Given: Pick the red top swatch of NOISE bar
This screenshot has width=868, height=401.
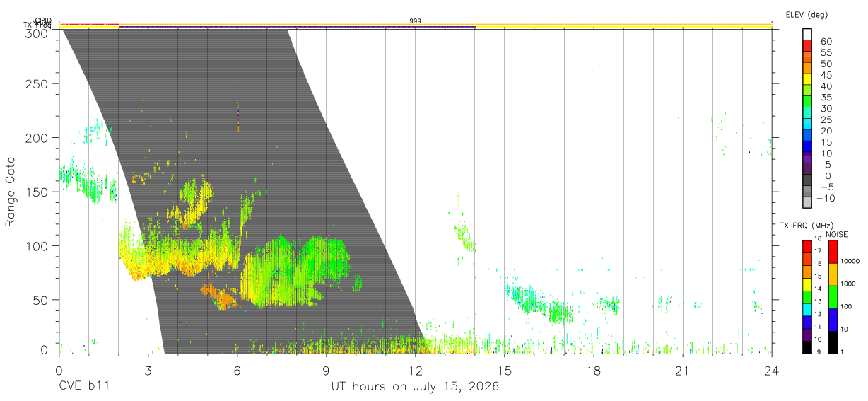Looking at the screenshot, I should point(833,252).
